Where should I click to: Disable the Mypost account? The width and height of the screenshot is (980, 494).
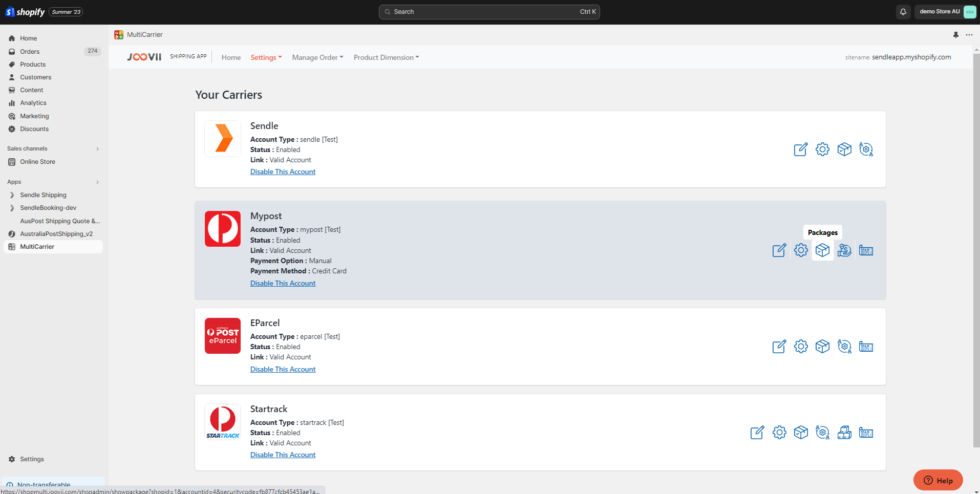click(283, 283)
